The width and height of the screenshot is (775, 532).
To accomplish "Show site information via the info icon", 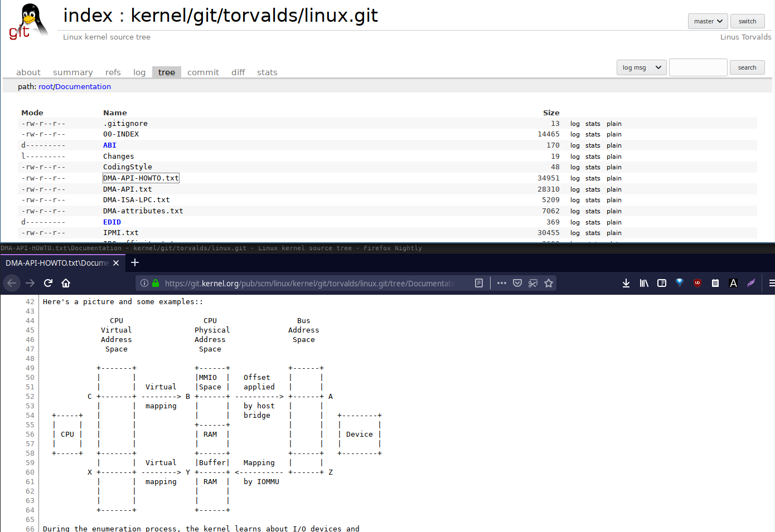I will (144, 283).
